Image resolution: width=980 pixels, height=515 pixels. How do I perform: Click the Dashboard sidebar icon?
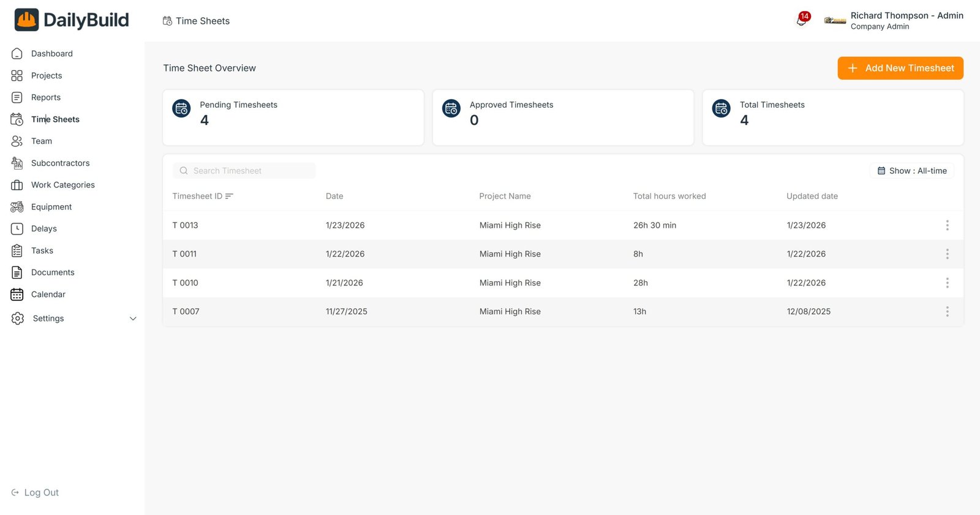[x=17, y=54]
